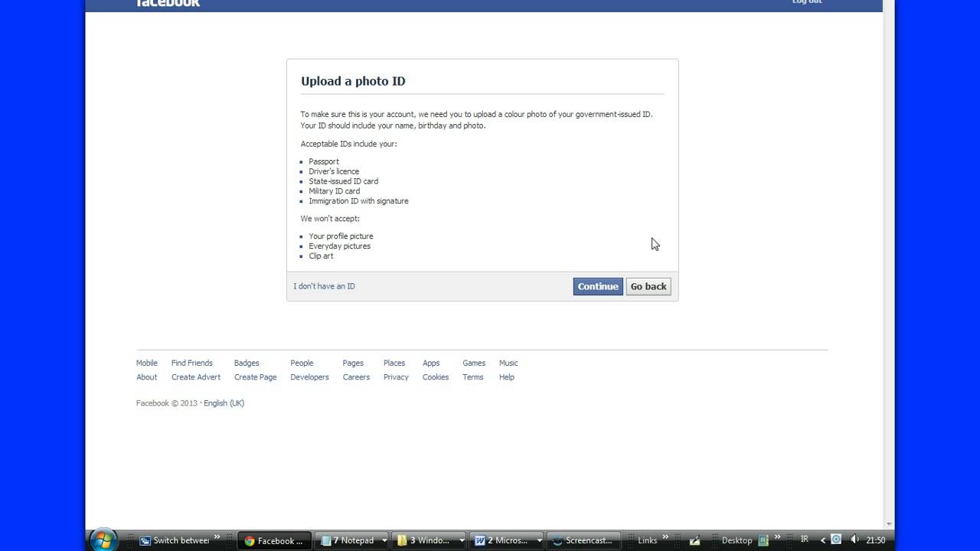980x551 pixels.
Task: Open the Microsoft Word taskbar group
Action: click(x=502, y=540)
